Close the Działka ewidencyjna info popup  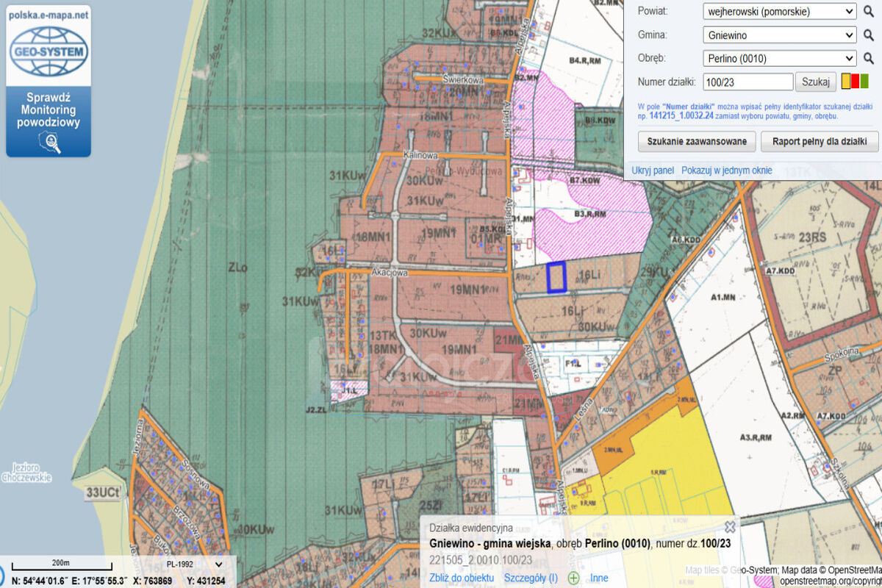730,526
